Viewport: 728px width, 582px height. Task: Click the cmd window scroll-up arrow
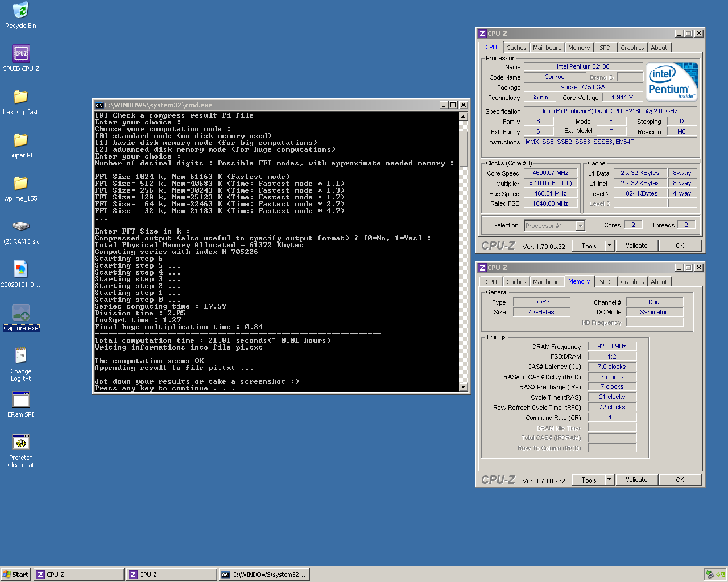464,117
